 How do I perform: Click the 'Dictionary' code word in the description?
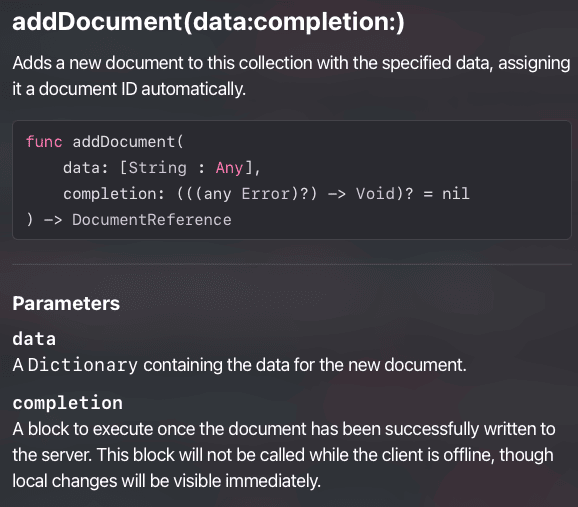83,365
